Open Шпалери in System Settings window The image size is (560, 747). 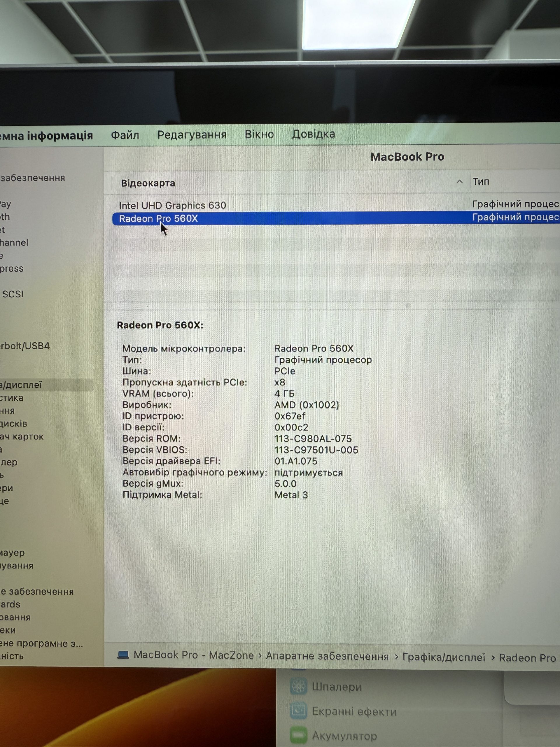(x=337, y=686)
